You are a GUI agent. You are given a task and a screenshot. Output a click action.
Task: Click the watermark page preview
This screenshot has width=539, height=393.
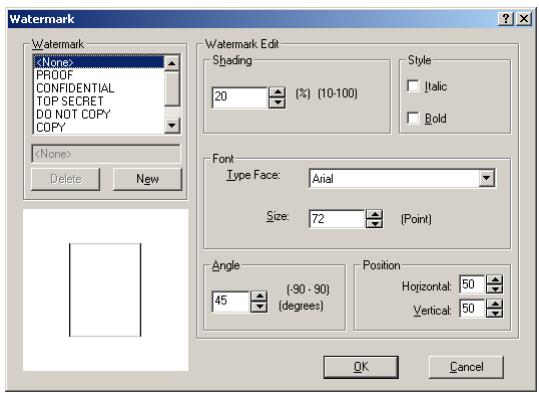pos(105,290)
